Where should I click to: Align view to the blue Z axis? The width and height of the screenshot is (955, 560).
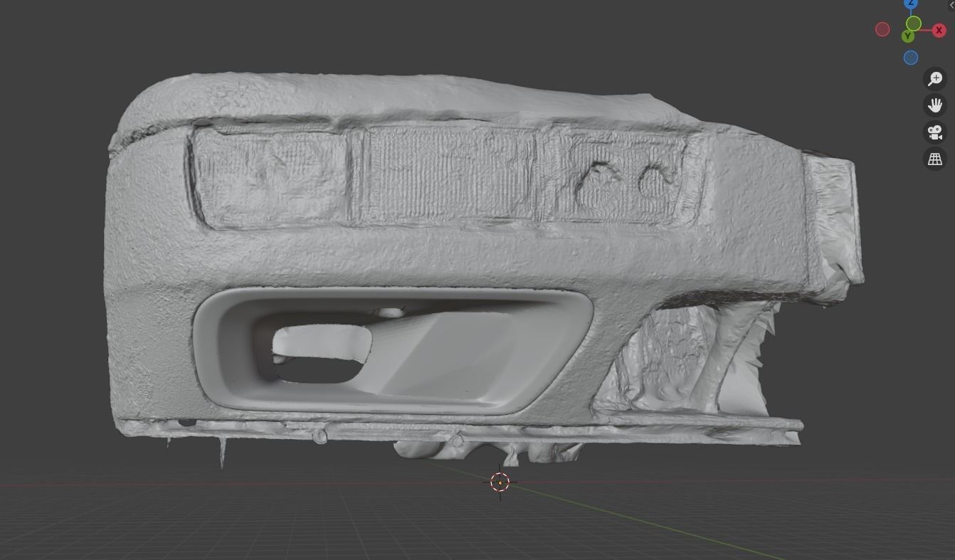(911, 4)
